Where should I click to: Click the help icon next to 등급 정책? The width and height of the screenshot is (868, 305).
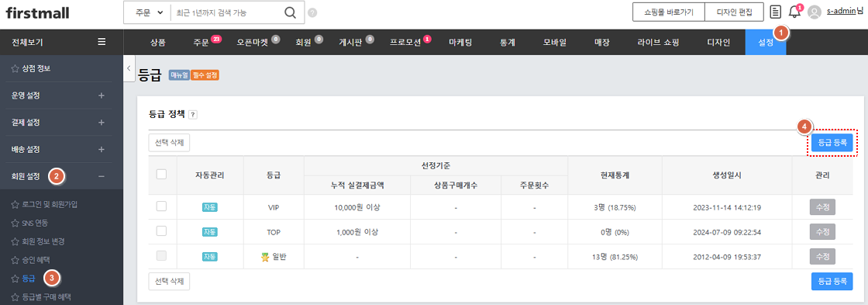pyautogui.click(x=193, y=114)
